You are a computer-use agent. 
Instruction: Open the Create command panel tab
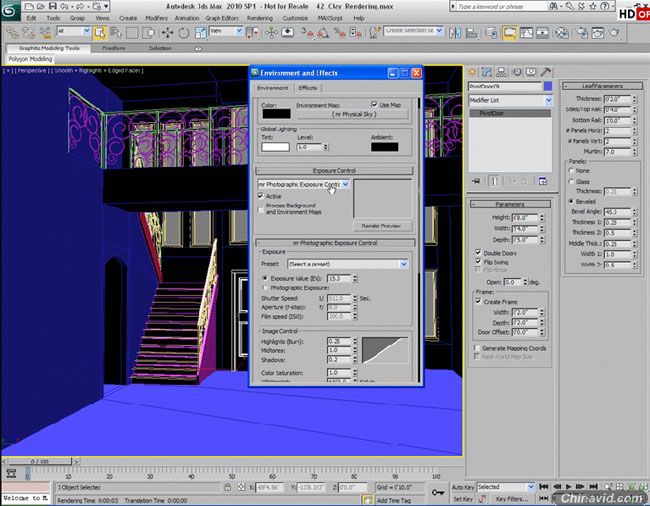click(x=472, y=72)
